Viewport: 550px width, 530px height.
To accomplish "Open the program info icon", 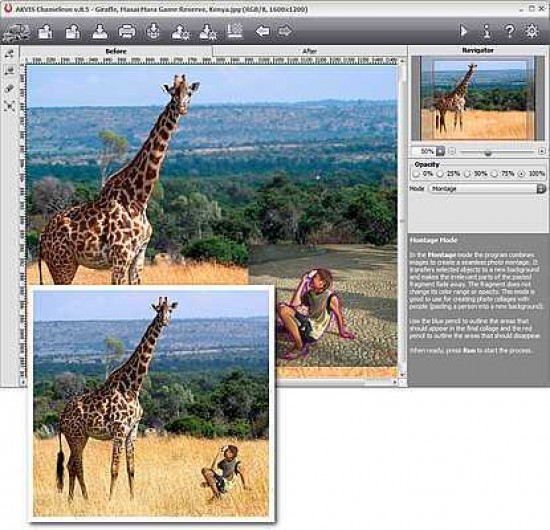I will [x=487, y=31].
